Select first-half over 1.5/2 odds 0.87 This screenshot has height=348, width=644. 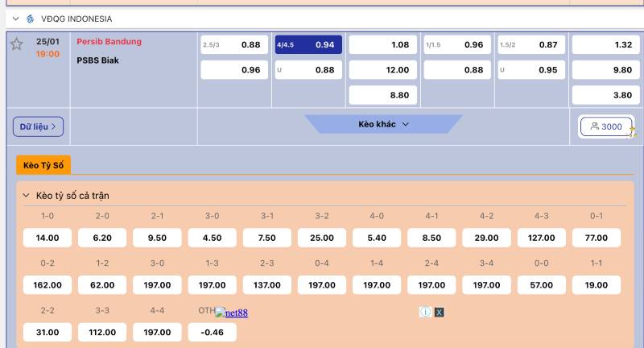pos(531,45)
